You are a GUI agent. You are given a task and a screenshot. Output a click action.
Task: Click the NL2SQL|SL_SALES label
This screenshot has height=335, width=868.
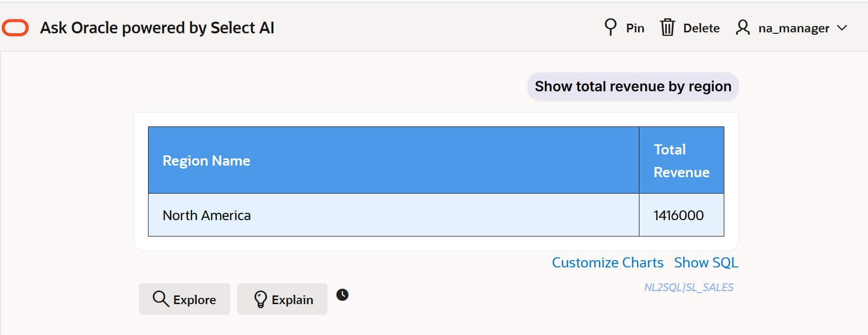(689, 288)
